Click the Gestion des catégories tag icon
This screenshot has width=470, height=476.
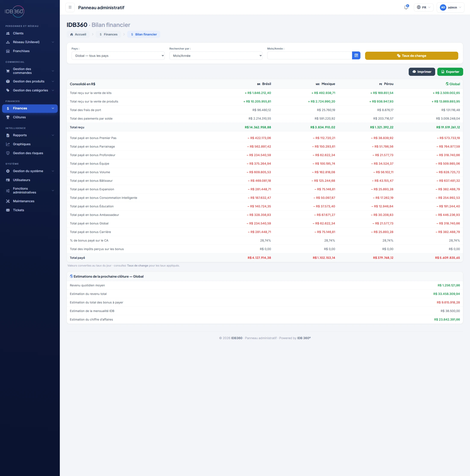[8, 90]
